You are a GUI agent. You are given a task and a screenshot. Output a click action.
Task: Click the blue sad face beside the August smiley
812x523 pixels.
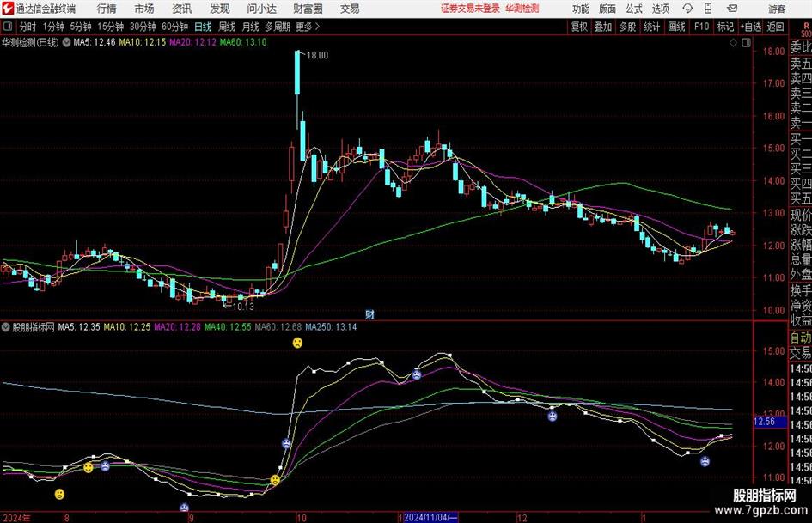coord(105,466)
